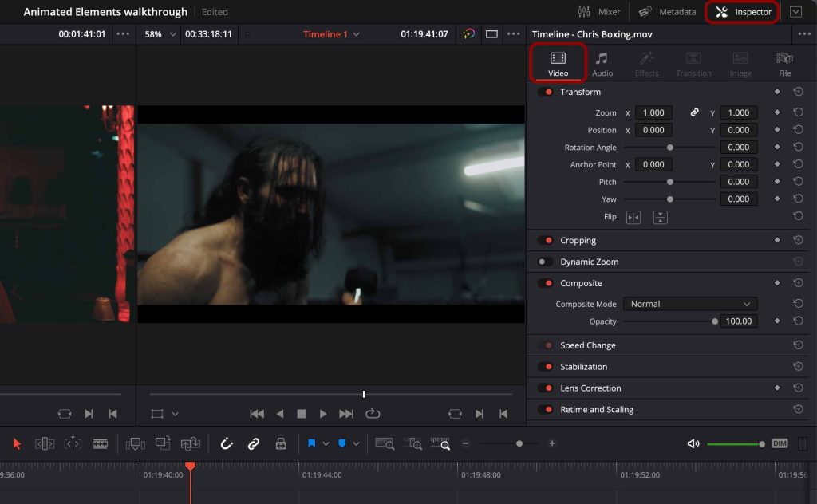Enable the Dynamic Zoom toggle

(546, 261)
